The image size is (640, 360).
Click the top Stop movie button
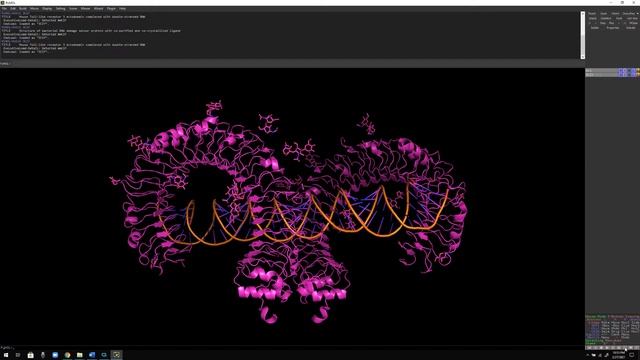click(x=602, y=23)
